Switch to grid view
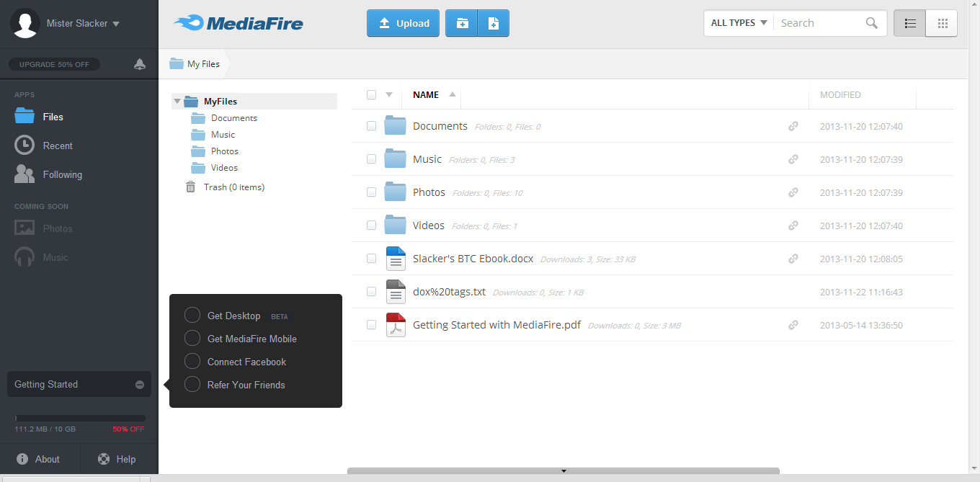 942,23
